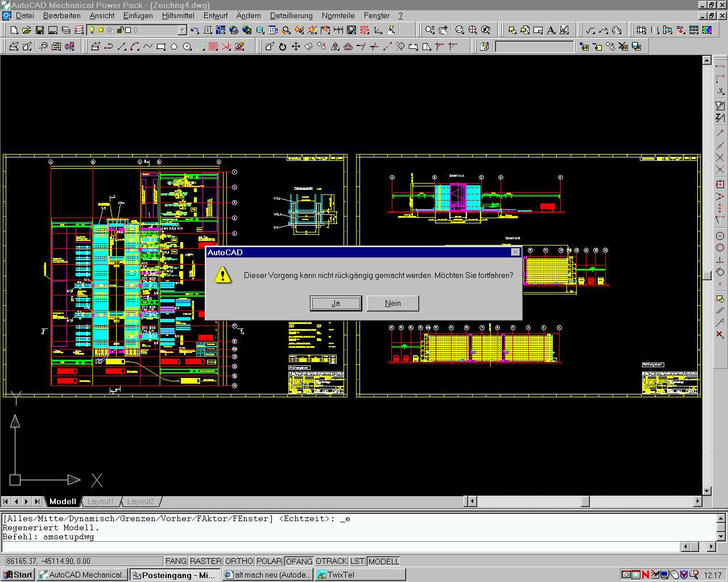Click the Pan hand icon
The height and width of the screenshot is (582, 728).
click(443, 30)
